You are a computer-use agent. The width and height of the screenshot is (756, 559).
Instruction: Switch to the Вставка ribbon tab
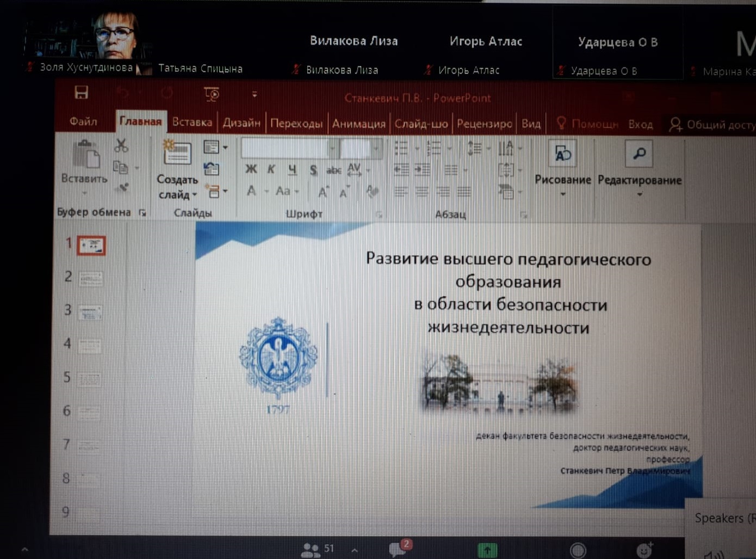pyautogui.click(x=192, y=122)
